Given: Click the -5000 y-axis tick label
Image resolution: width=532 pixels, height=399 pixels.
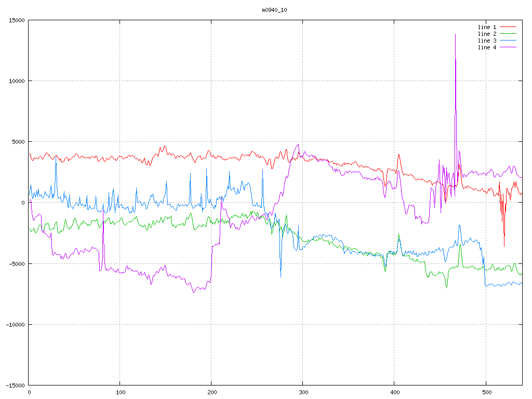Looking at the screenshot, I should tap(17, 263).
